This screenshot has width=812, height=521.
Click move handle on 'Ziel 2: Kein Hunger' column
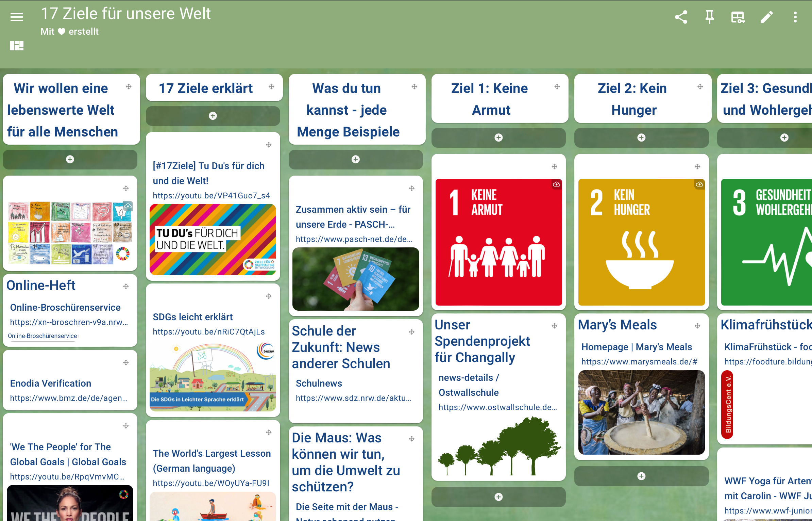(700, 86)
